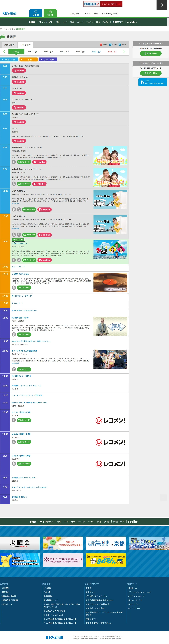Click the LIVE KBSラジオを今すぐ聴く button
Viewport: 169px width, 644px height.
pos(152,82)
